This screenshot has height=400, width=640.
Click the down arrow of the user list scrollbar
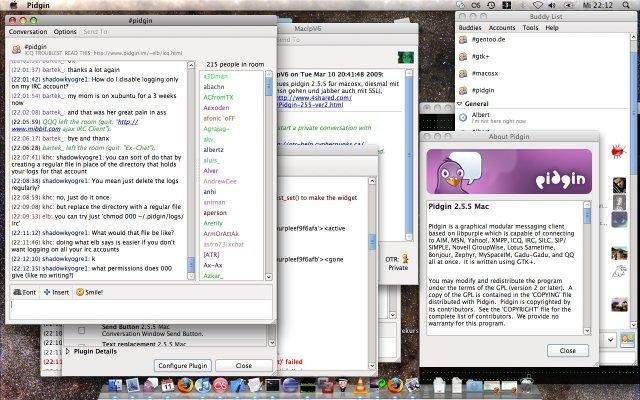pos(269,277)
